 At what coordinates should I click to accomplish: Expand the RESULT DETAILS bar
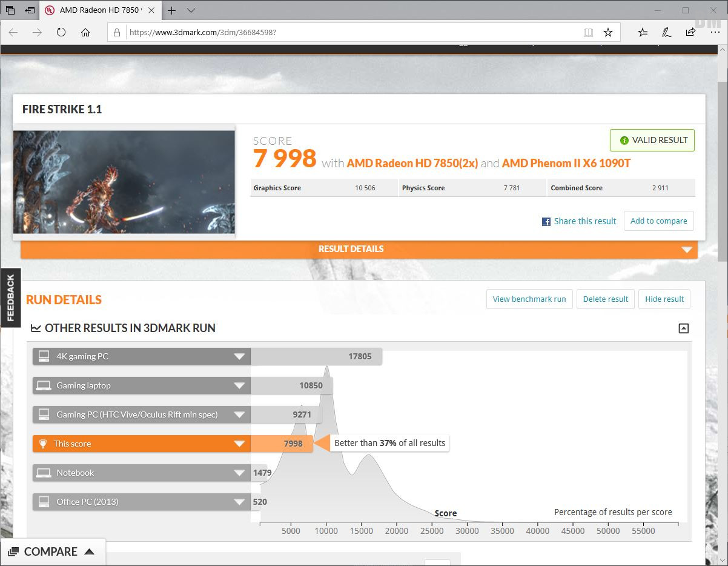[x=359, y=249]
